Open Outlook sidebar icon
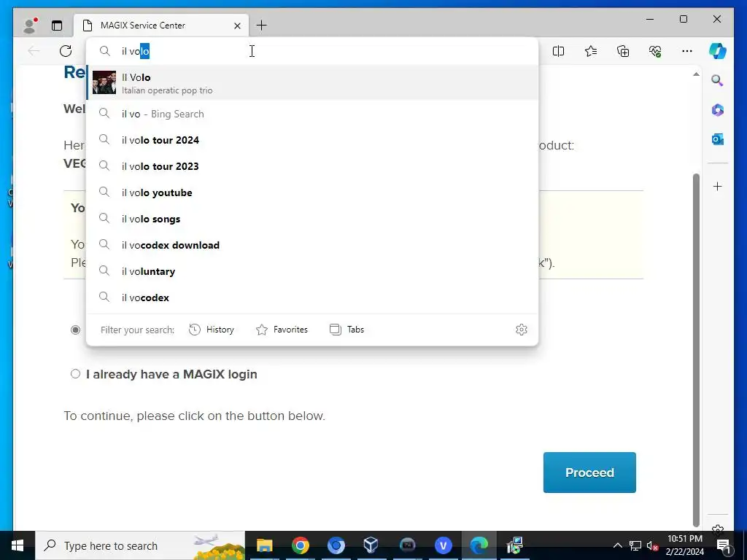 718,139
